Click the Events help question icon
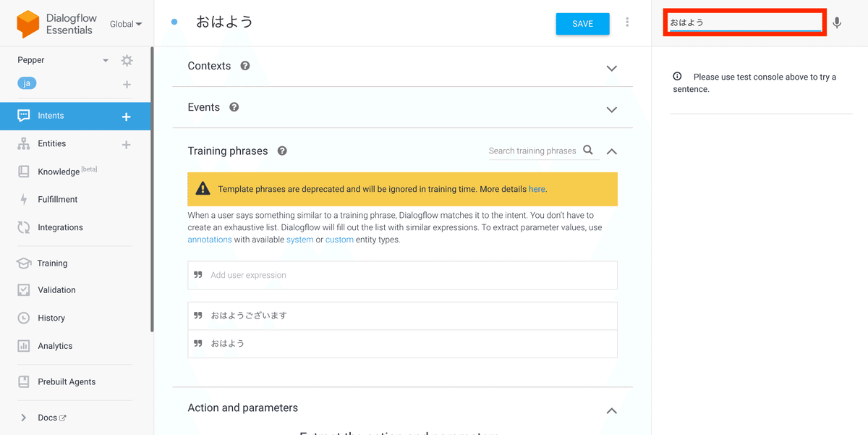This screenshot has width=868, height=435. (x=234, y=107)
